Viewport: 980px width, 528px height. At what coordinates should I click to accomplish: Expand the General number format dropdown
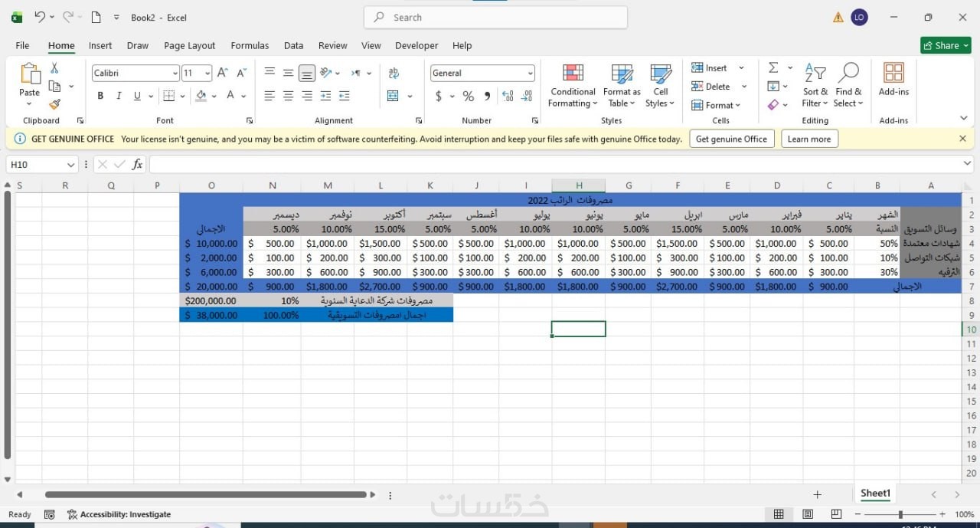[x=530, y=73]
